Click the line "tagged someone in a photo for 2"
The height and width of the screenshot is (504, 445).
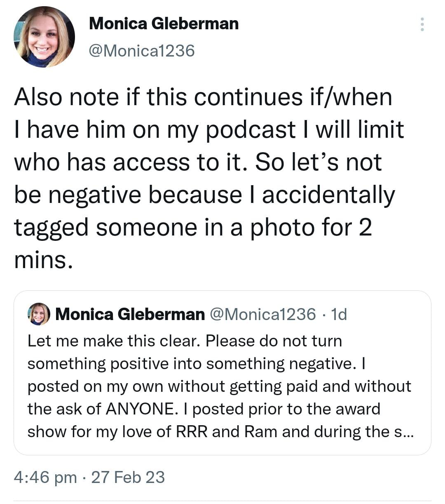[193, 227]
